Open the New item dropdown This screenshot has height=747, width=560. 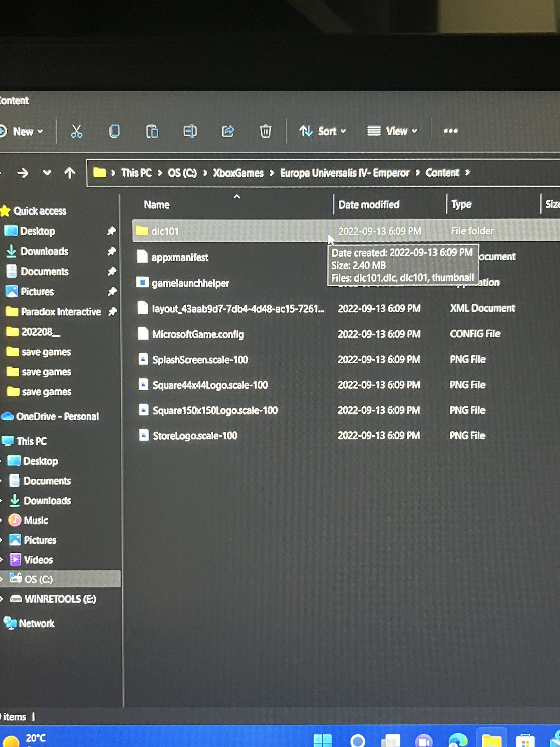pos(22,131)
